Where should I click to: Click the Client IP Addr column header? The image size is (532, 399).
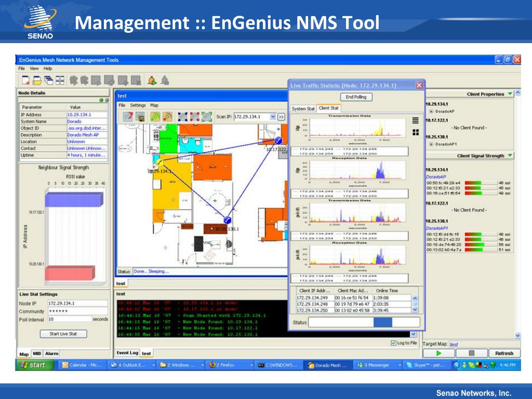pos(315,291)
